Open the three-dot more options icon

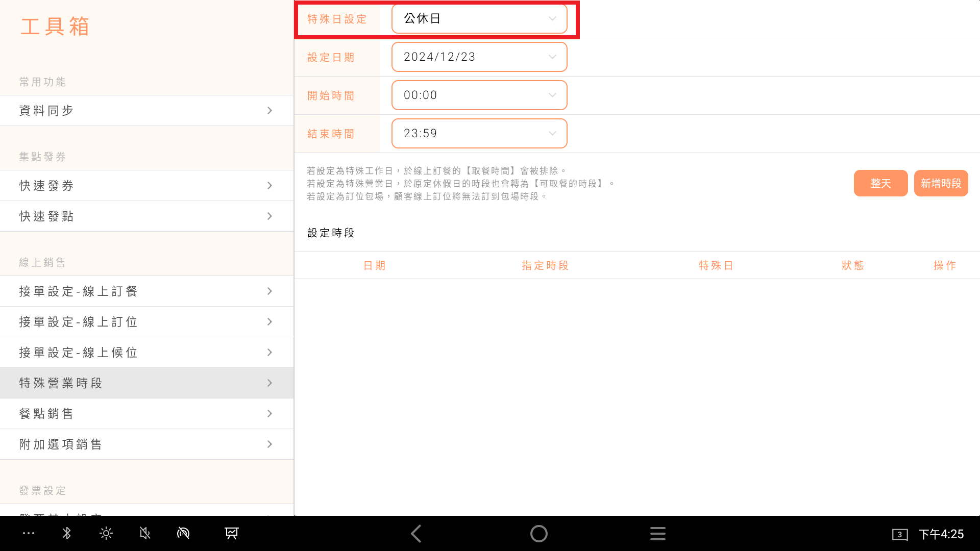[x=29, y=534]
